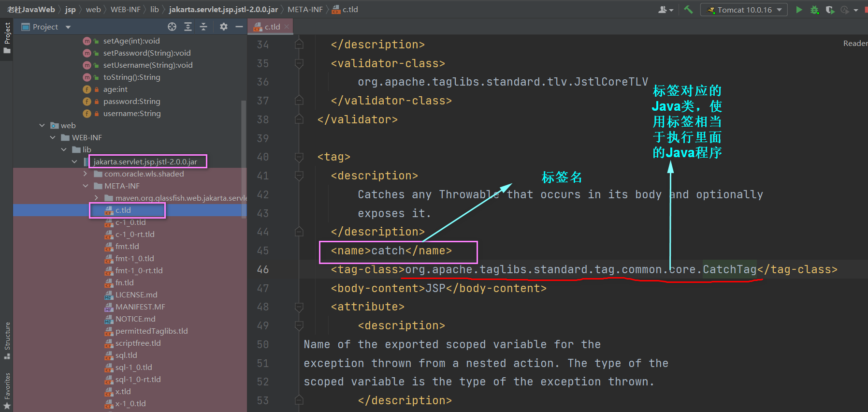Start debugging with the bug icon
The height and width of the screenshot is (412, 868).
click(814, 10)
